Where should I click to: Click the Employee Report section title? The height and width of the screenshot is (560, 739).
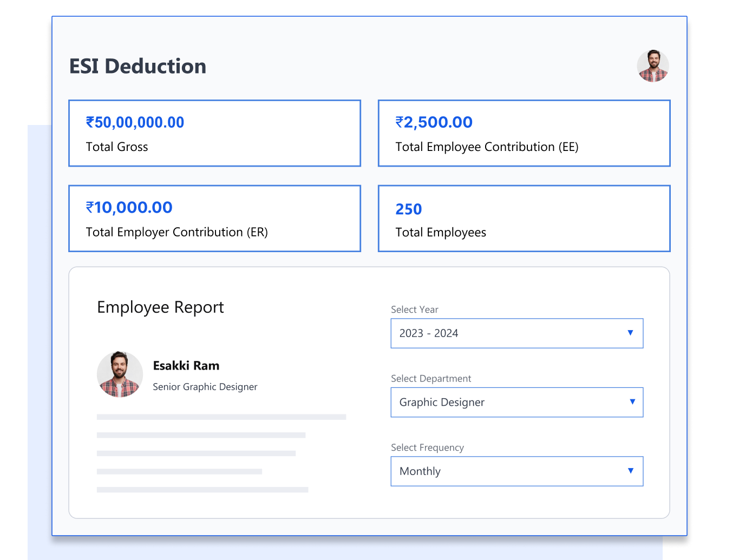(x=160, y=307)
